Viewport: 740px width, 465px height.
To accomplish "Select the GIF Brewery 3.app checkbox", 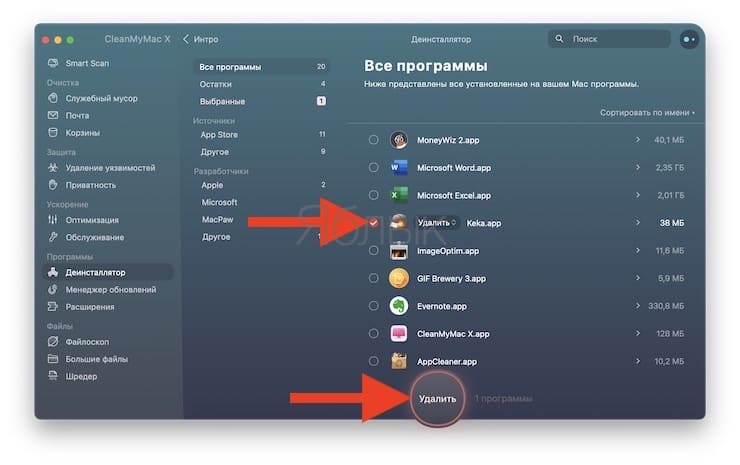I will pyautogui.click(x=373, y=279).
